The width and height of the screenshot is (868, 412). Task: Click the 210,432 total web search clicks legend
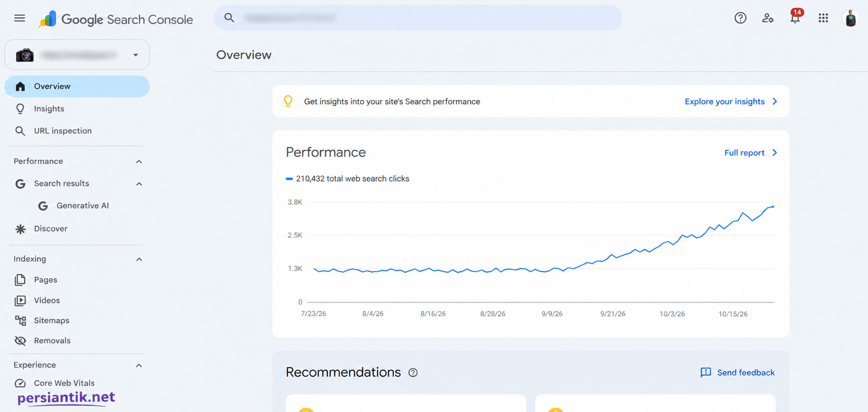pos(347,179)
